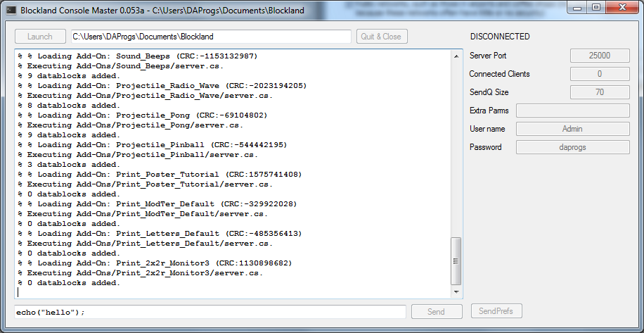
Task: Click the SendPrefs button
Action: coord(496,311)
